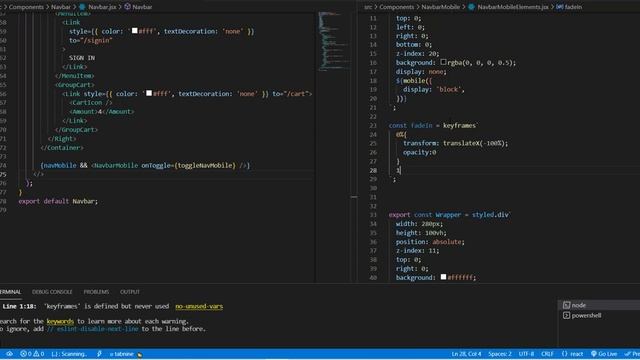This screenshot has width=640, height=360.
Task: Open the TERMINAL panel tab
Action: (10, 292)
